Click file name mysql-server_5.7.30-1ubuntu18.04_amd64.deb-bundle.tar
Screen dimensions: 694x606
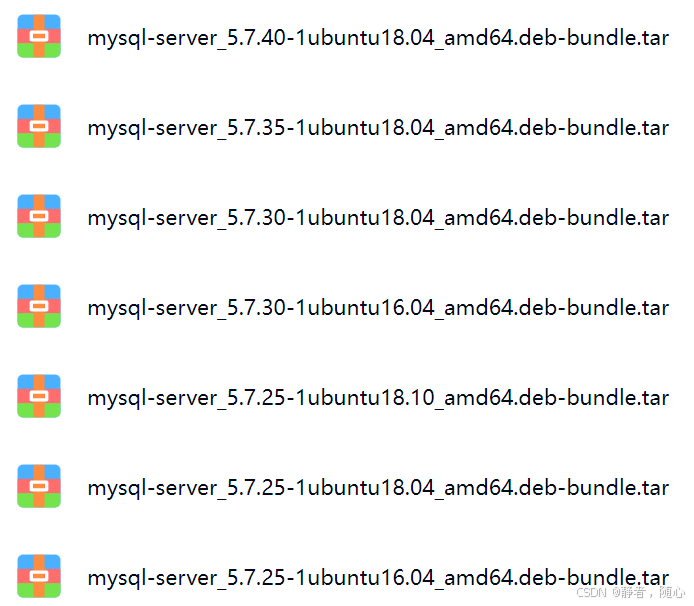[378, 218]
